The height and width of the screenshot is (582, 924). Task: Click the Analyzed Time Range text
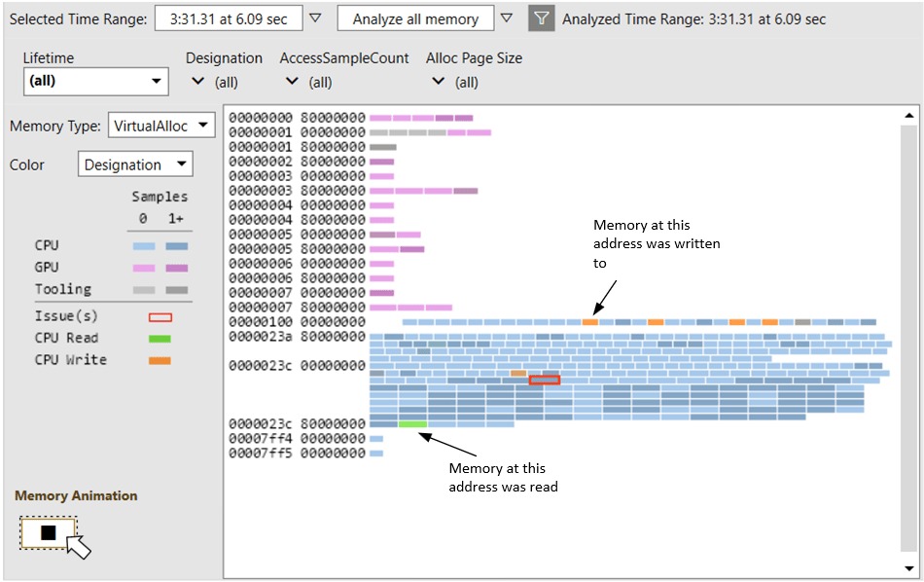tap(693, 19)
